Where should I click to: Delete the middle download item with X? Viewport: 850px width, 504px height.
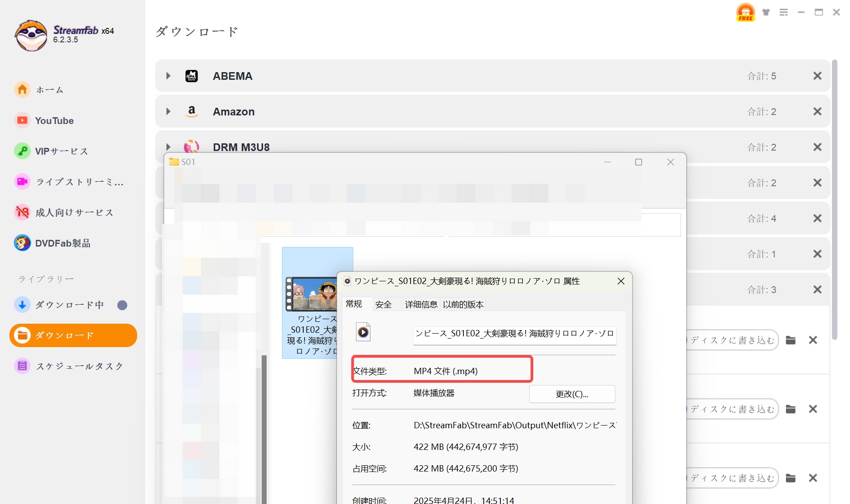pos(813,409)
